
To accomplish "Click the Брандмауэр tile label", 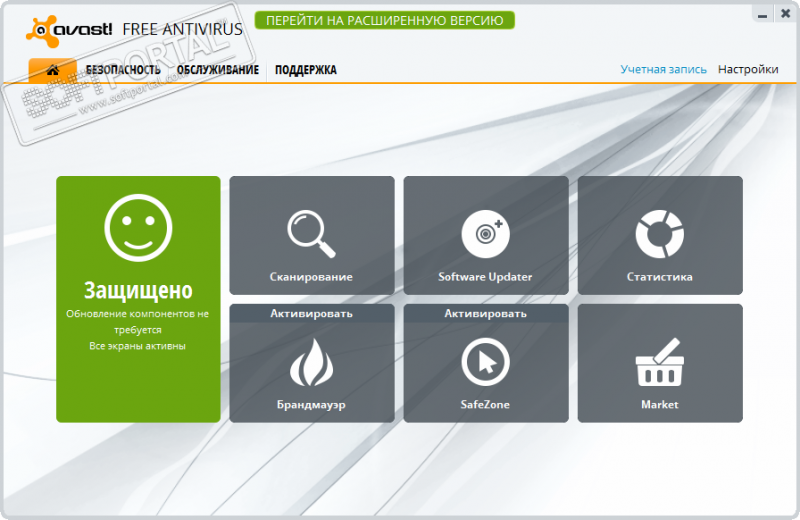I will click(311, 405).
